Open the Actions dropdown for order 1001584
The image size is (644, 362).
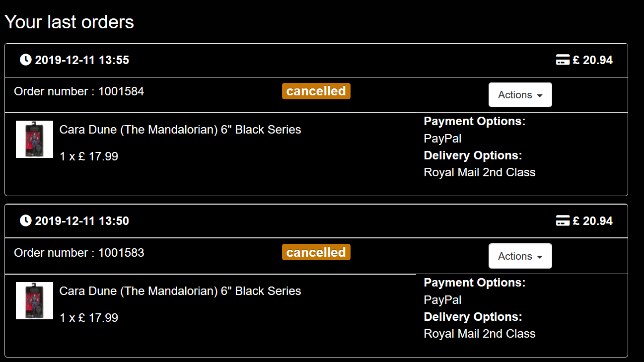click(520, 95)
